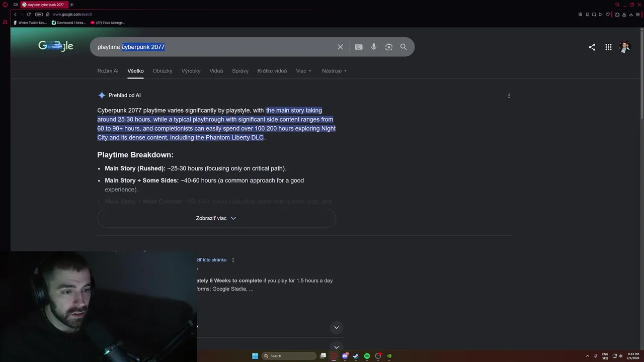Search by image with Google Lens

389,47
